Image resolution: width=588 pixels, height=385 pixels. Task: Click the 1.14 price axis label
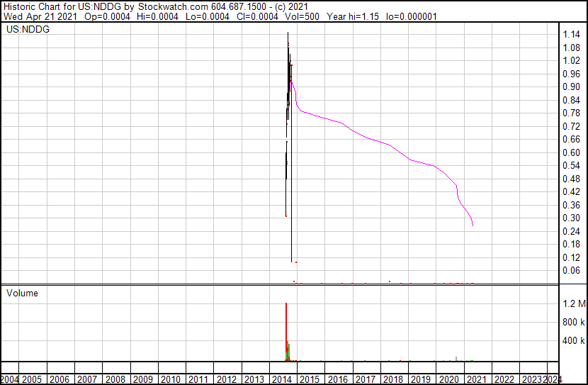pos(572,35)
